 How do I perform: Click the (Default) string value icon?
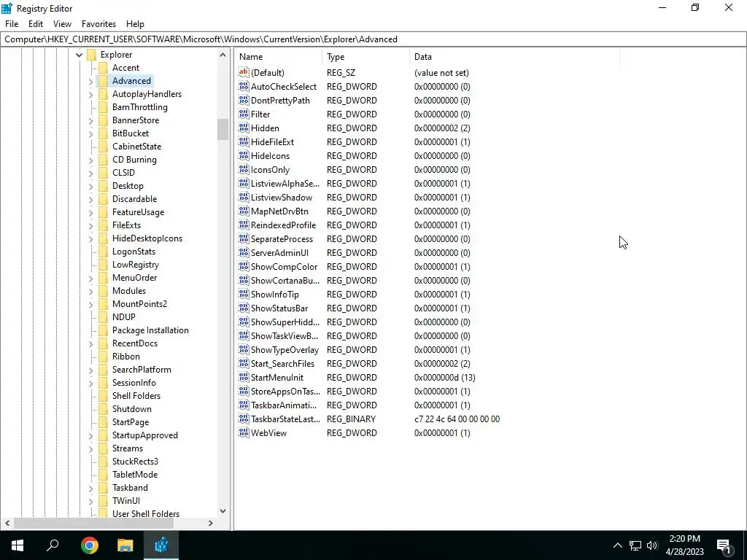(x=244, y=72)
